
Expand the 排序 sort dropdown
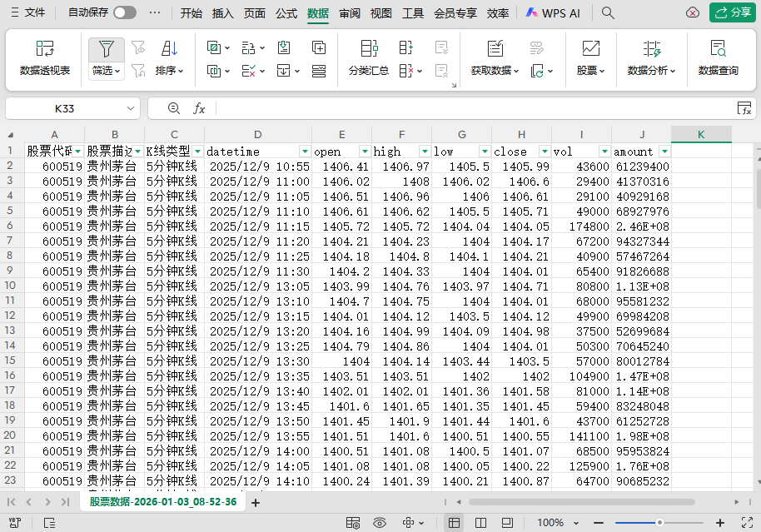pyautogui.click(x=169, y=71)
